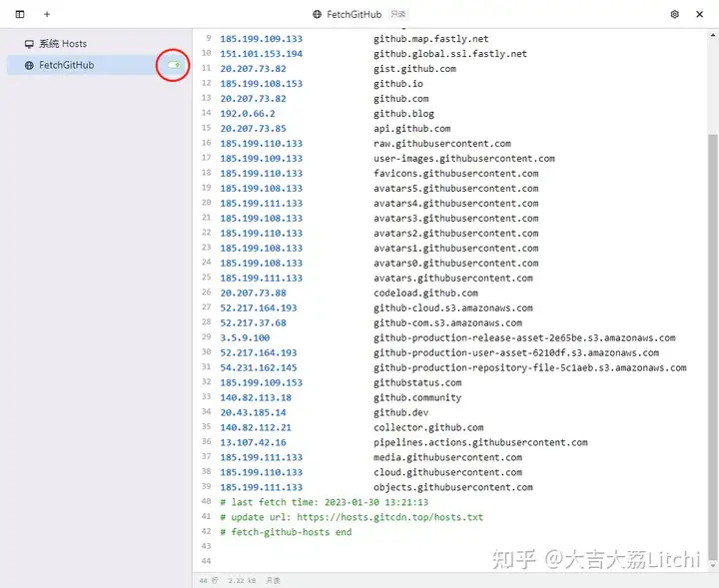
Task: Click pipelines.actions.githubusercontent.com hostname
Action: 480,442
